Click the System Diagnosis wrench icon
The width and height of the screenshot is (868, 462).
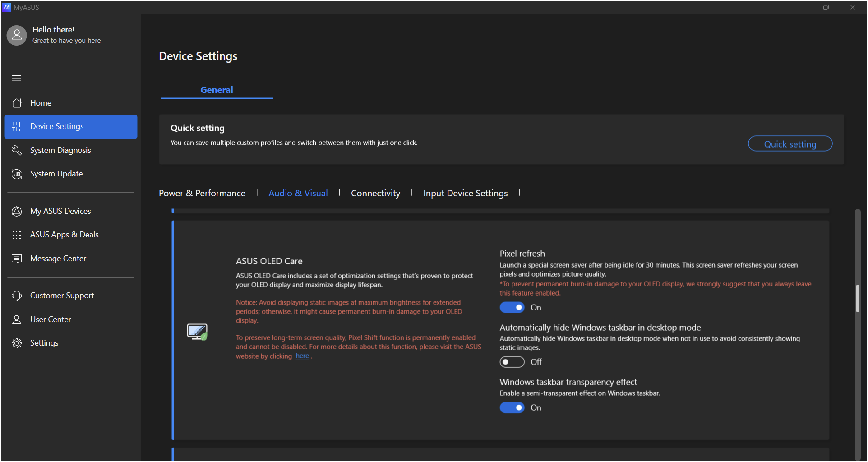point(17,150)
